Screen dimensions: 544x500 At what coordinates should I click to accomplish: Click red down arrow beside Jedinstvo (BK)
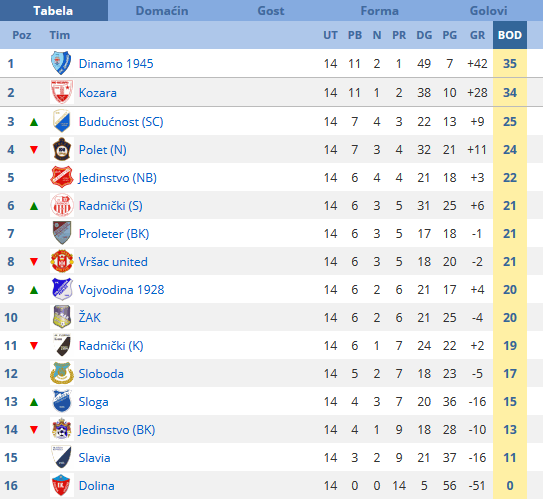click(x=34, y=430)
